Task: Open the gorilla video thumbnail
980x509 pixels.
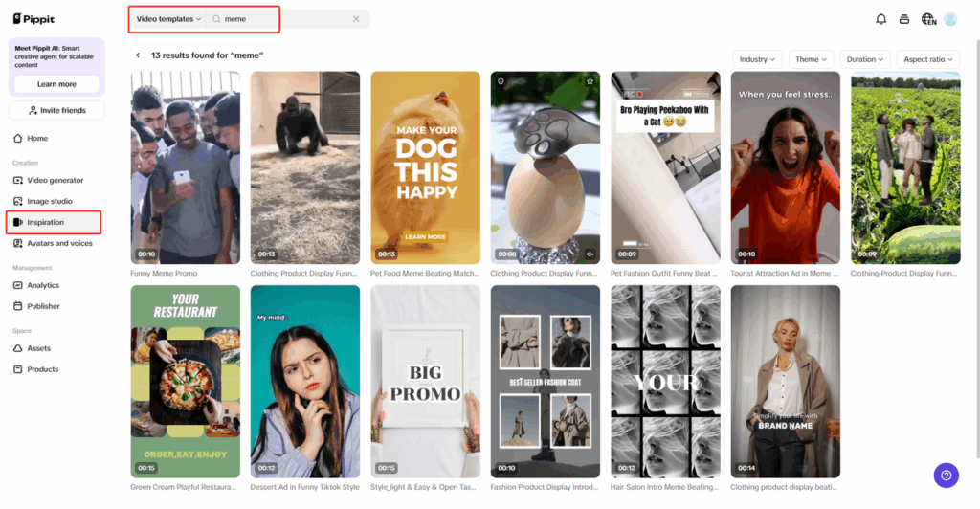Action: coord(305,167)
